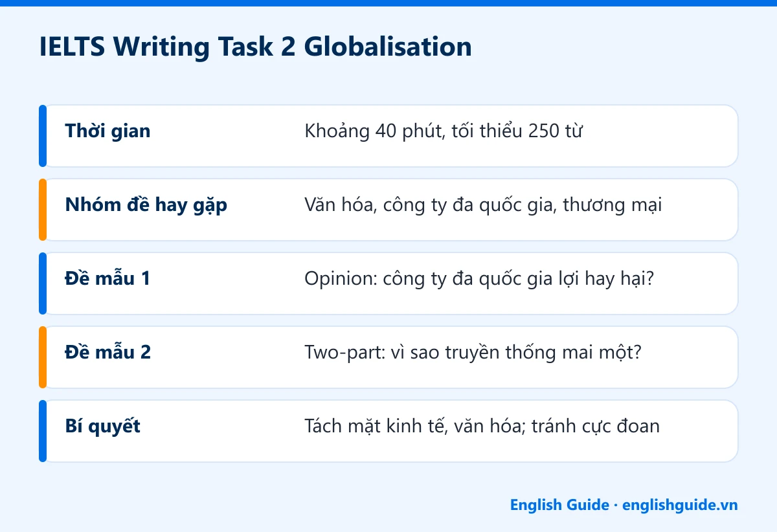The image size is (777, 532).
Task: Click "Văn hóa, công ty đa quốc gia, thương mại"
Action: coord(483,205)
